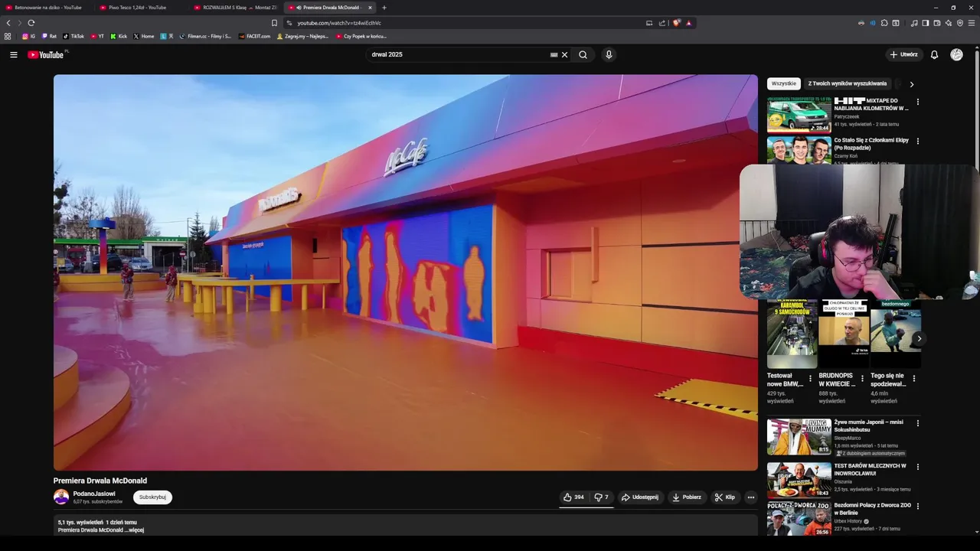Click the Utwórz create button
Viewport: 980px width, 551px height.
pos(903,54)
